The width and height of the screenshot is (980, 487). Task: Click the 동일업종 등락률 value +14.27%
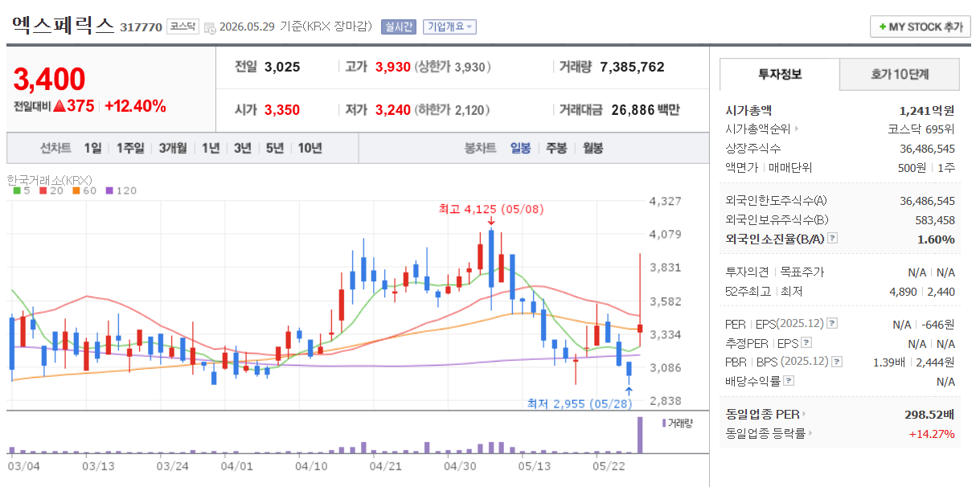tap(932, 434)
